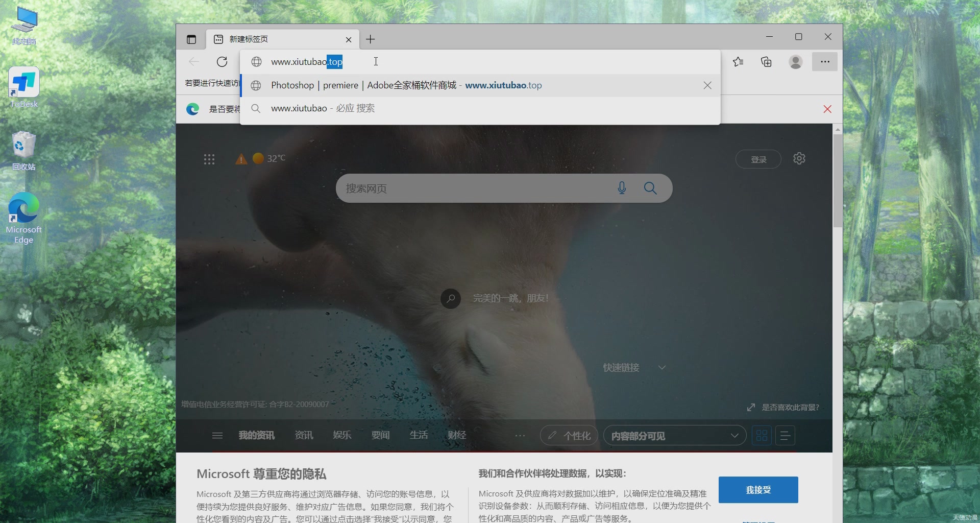Open Settings and more ellipsis menu
980x523 pixels.
(825, 62)
